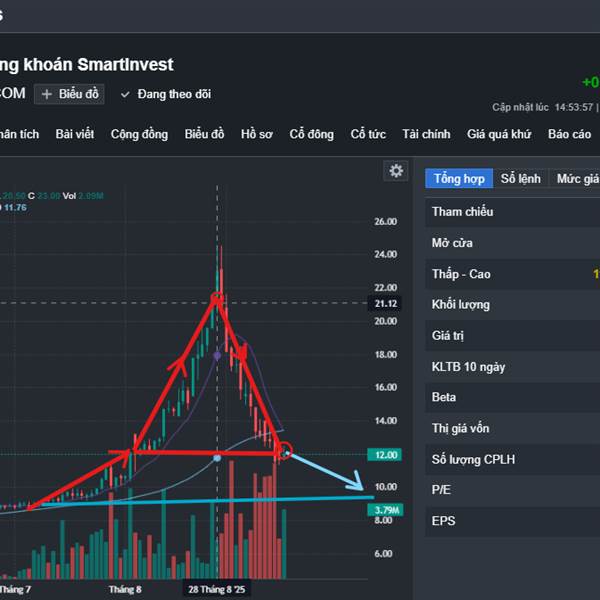The height and width of the screenshot is (600, 600).
Task: Click the Khối lượng row
Action: click(512, 305)
